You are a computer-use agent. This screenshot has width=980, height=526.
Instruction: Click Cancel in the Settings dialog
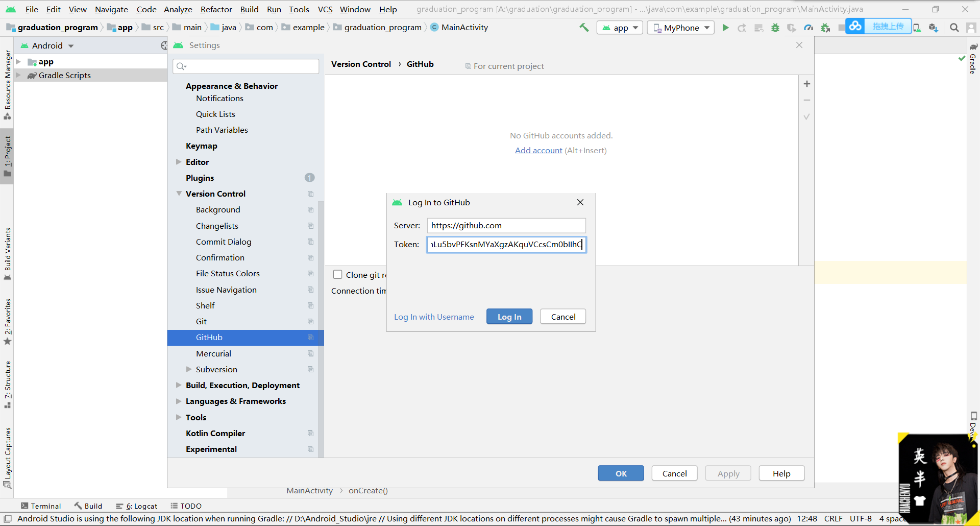(674, 473)
